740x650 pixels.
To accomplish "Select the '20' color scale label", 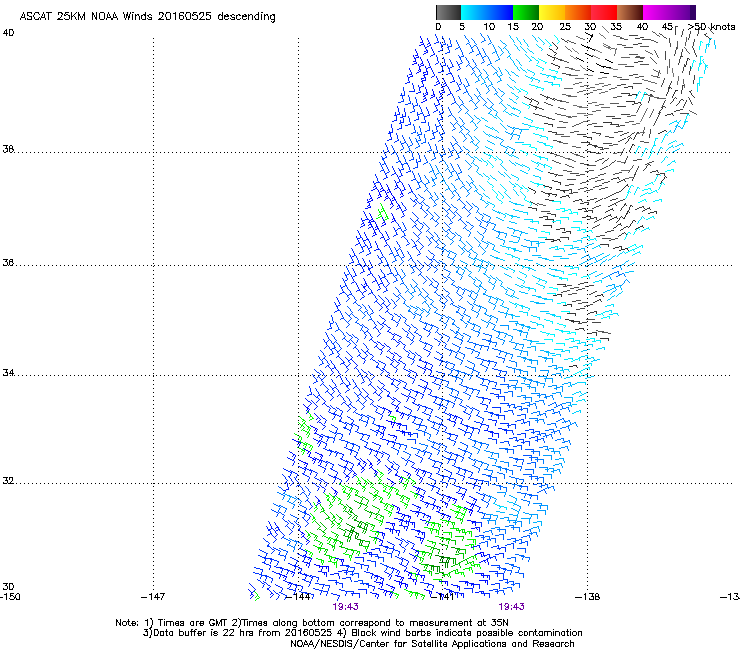I will (x=538, y=27).
